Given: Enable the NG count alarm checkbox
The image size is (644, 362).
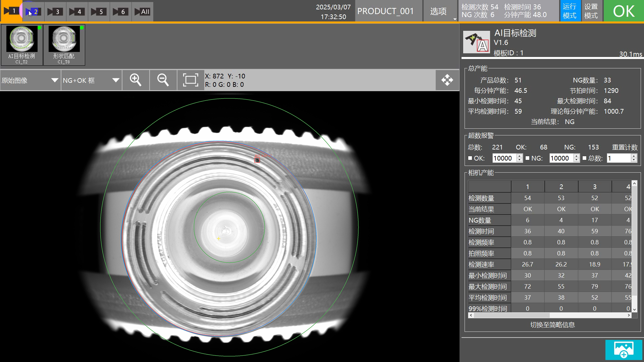Looking at the screenshot, I should pyautogui.click(x=527, y=158).
